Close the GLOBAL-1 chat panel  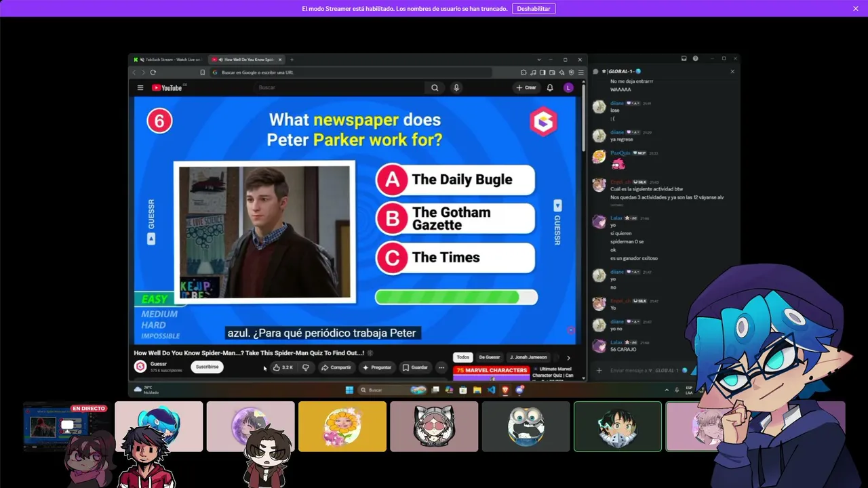pos(732,71)
